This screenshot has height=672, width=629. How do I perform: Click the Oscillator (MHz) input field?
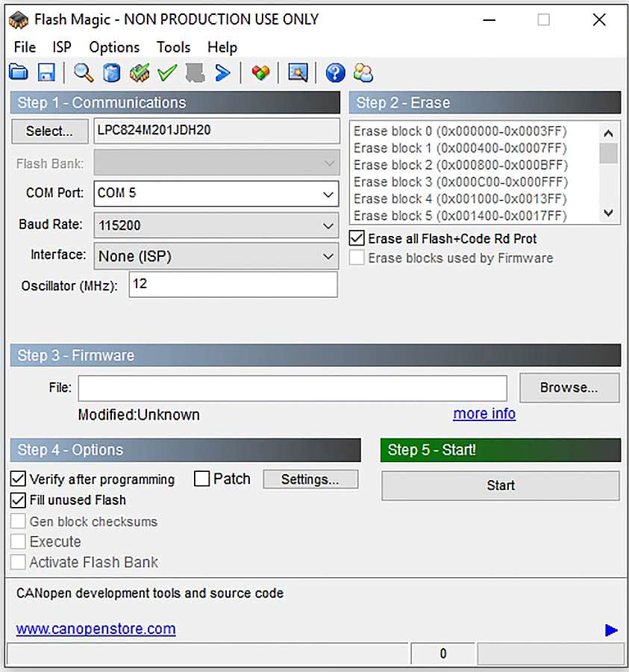tap(233, 284)
